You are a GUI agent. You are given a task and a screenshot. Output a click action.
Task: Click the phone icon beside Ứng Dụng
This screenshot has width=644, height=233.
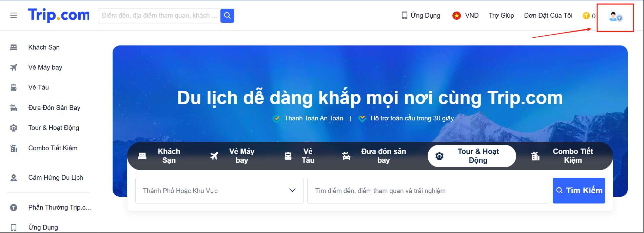[x=404, y=15]
